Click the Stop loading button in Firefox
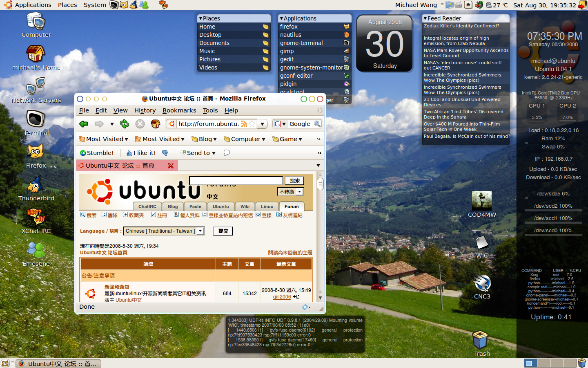This screenshot has width=588, height=368. pyautogui.click(x=140, y=124)
